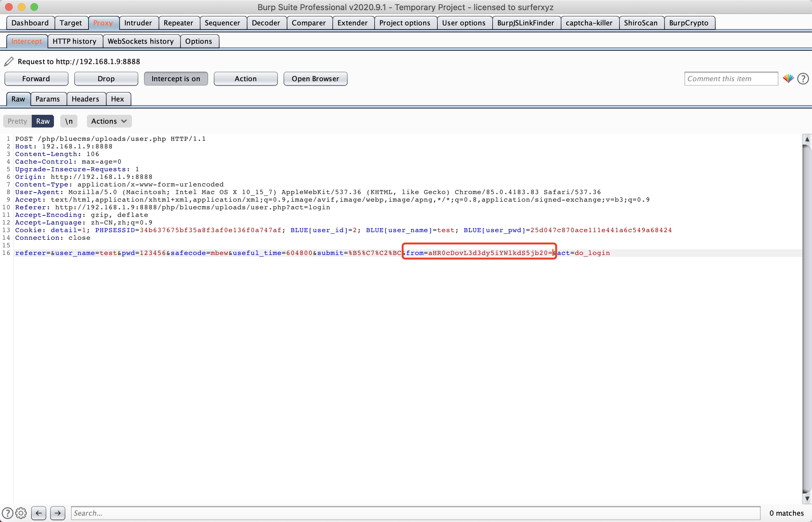This screenshot has width=812, height=522.
Task: Open the Action menu button
Action: point(246,79)
